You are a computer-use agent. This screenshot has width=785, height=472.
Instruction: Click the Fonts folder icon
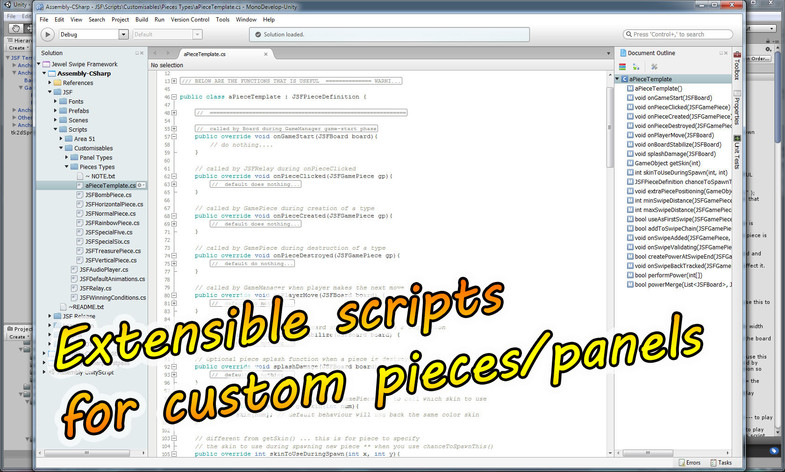tap(63, 101)
